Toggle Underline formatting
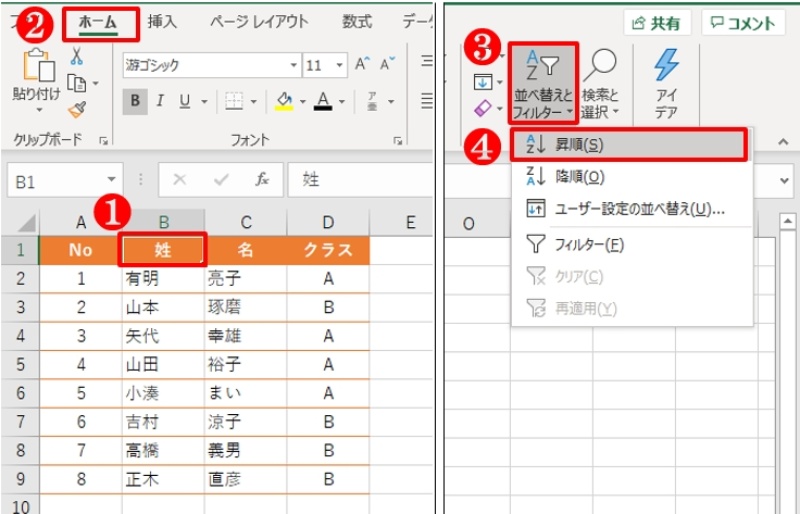Viewport: 800px width, 514px height. [184, 101]
